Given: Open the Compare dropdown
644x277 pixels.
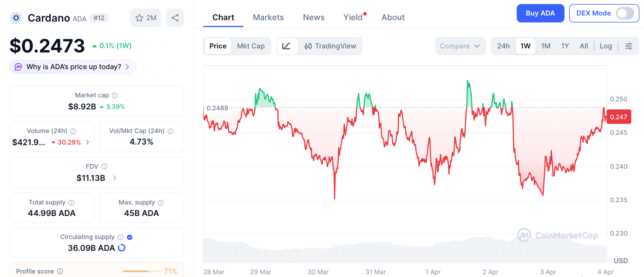Looking at the screenshot, I should tap(460, 46).
